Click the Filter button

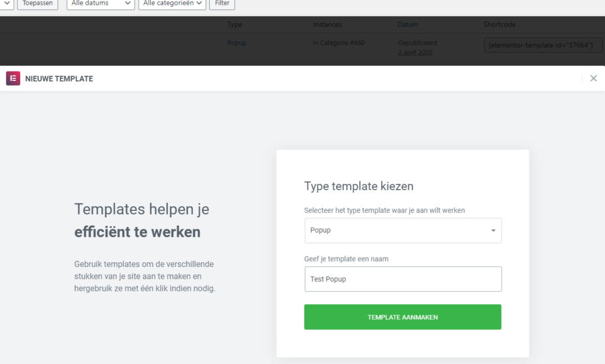click(x=222, y=3)
